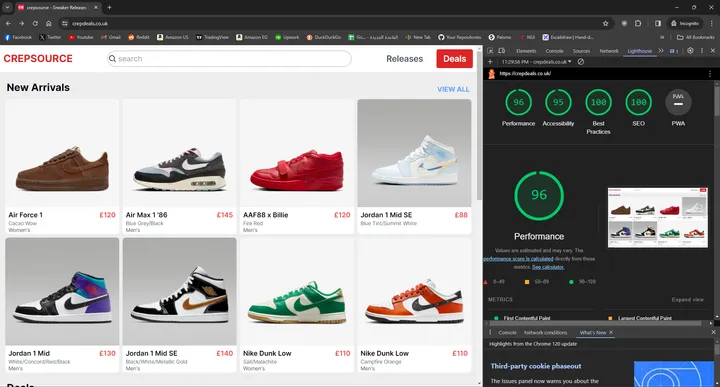
Task: Open the Facebook bookmark
Action: click(x=18, y=37)
